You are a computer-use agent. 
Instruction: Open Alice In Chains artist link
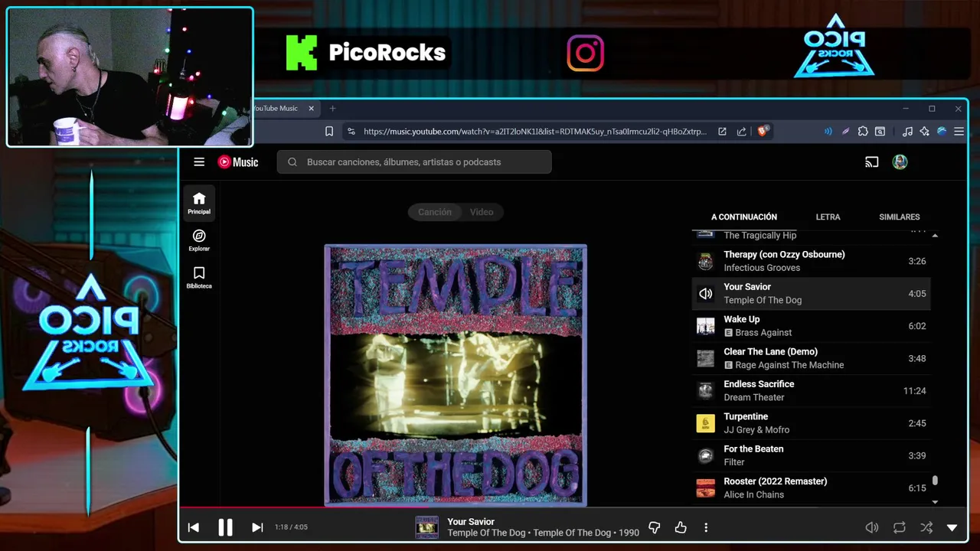point(754,494)
